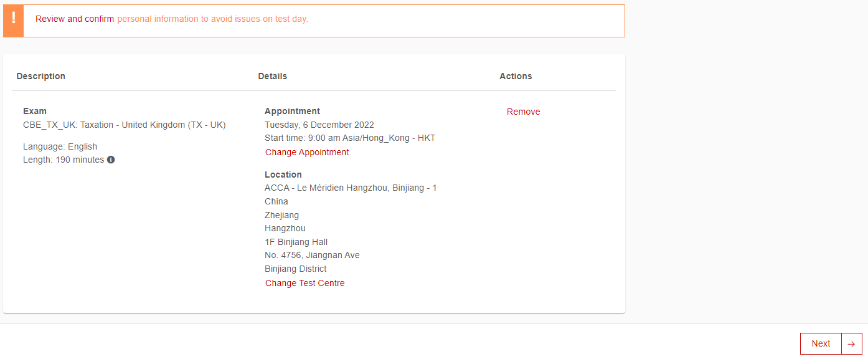Click the arrow icon on the Next button

tap(851, 344)
